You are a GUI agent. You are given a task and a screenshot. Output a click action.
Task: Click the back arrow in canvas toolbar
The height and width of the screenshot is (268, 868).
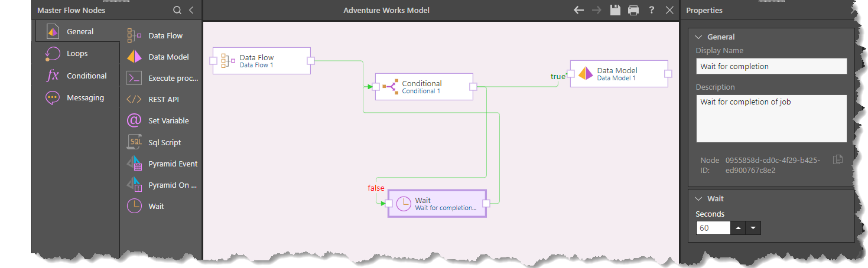point(579,10)
